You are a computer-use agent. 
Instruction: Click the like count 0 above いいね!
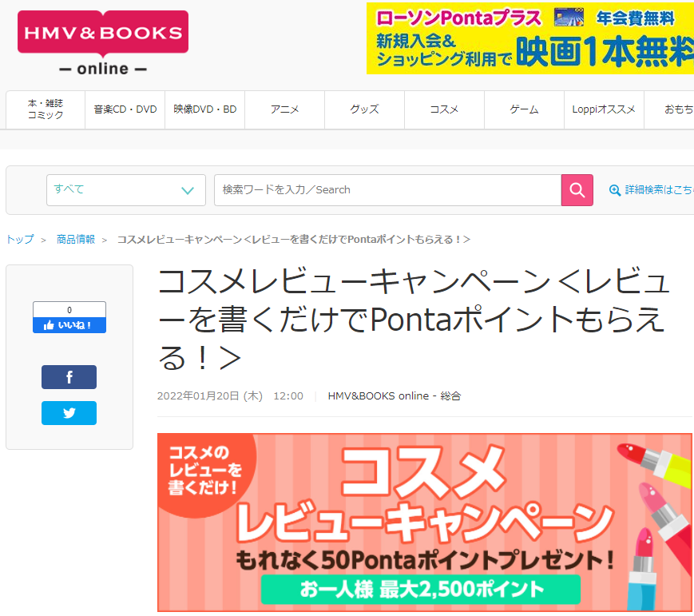pos(69,309)
